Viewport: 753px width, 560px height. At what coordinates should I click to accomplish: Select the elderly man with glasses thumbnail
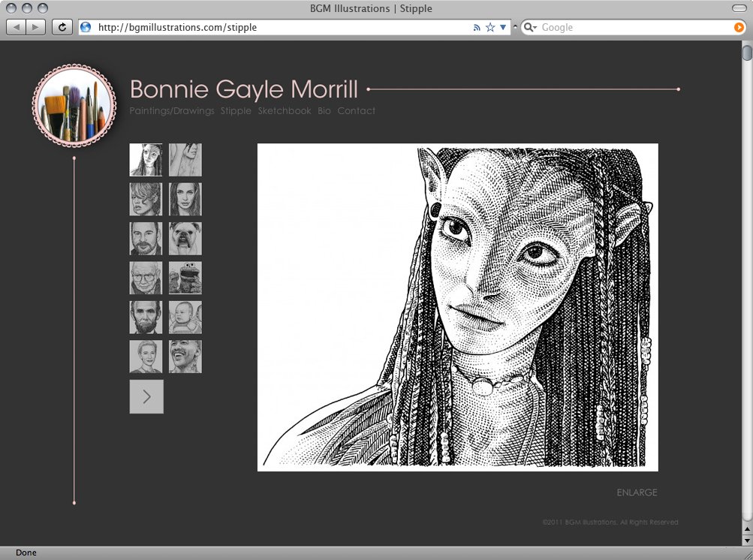146,278
